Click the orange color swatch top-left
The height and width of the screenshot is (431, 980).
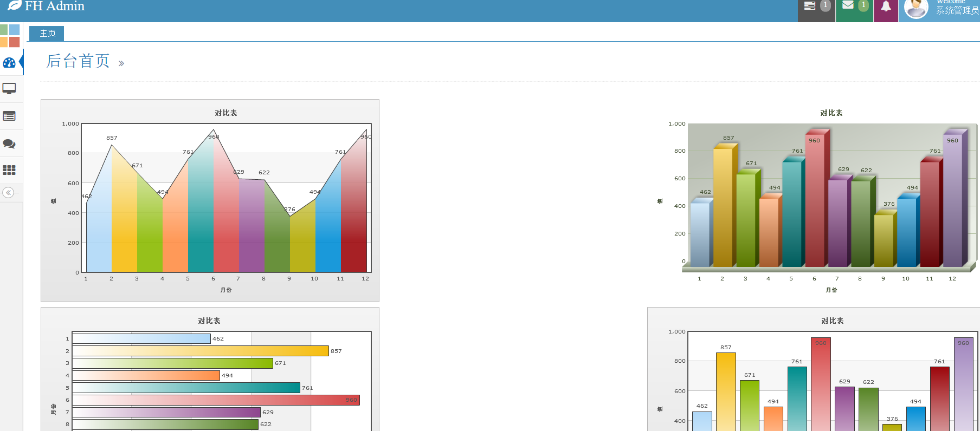point(4,42)
